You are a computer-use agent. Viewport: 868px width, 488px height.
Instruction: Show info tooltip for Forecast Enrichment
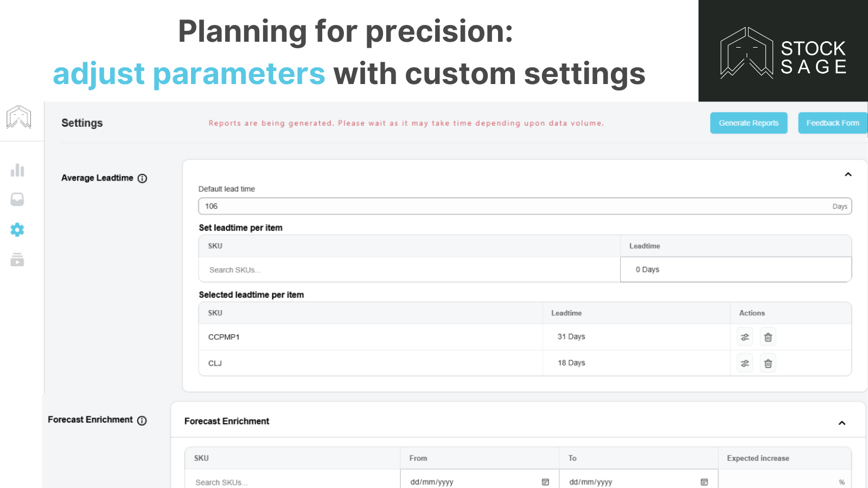pyautogui.click(x=142, y=420)
